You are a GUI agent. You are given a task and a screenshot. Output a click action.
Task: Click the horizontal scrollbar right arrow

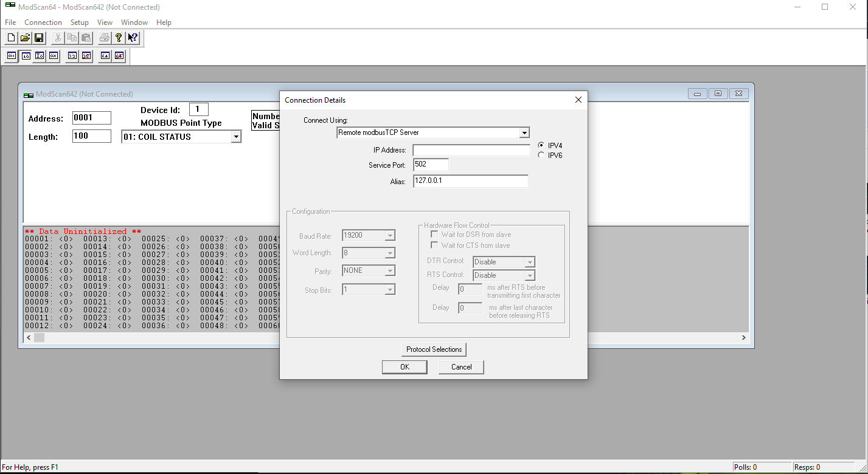click(743, 337)
